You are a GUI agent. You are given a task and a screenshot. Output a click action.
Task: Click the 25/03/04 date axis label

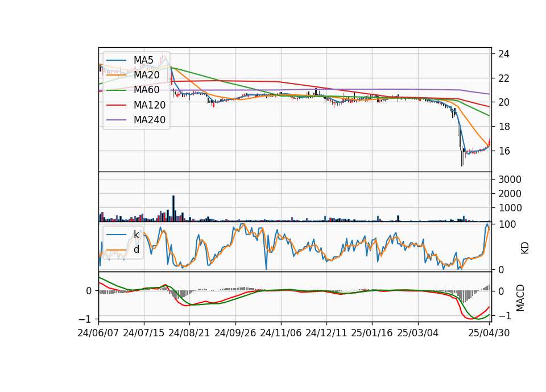(x=417, y=333)
